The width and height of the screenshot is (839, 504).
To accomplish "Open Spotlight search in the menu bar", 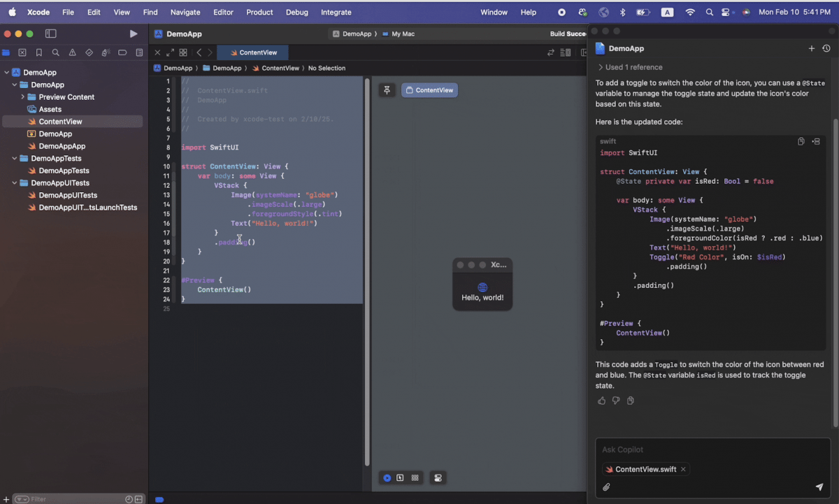I will [x=709, y=12].
